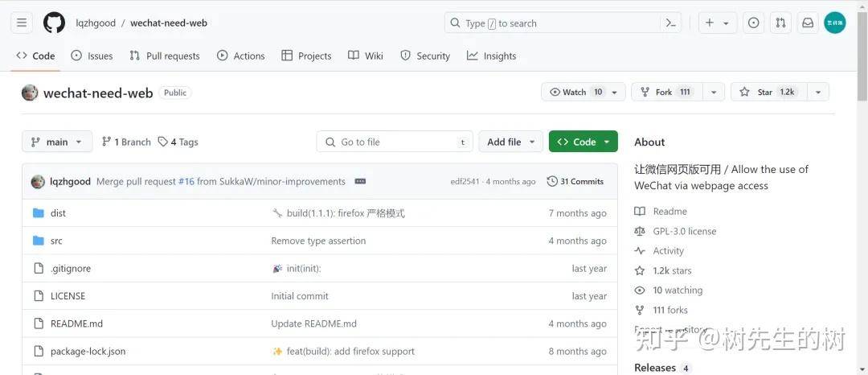Open the hamburger navigation menu

click(x=22, y=23)
